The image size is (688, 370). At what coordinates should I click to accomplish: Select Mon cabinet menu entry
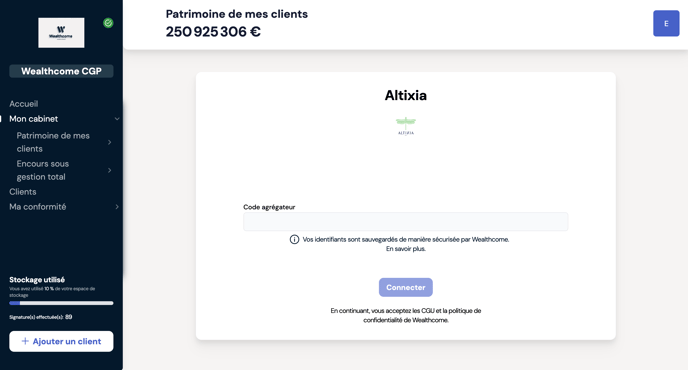click(34, 119)
